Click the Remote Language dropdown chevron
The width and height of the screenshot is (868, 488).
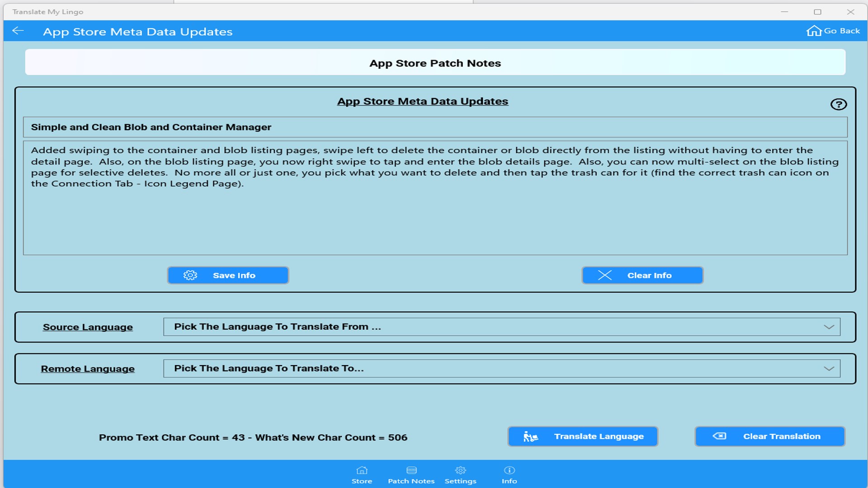tap(829, 368)
